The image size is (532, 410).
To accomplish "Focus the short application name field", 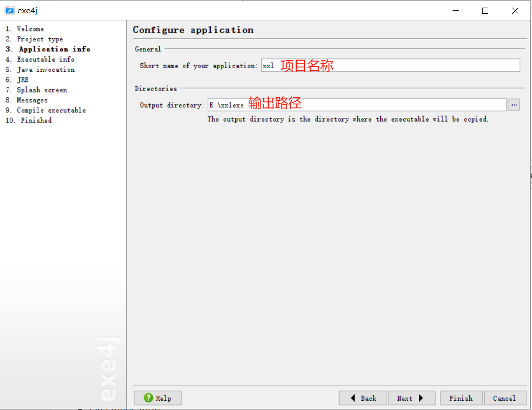I will (390, 65).
